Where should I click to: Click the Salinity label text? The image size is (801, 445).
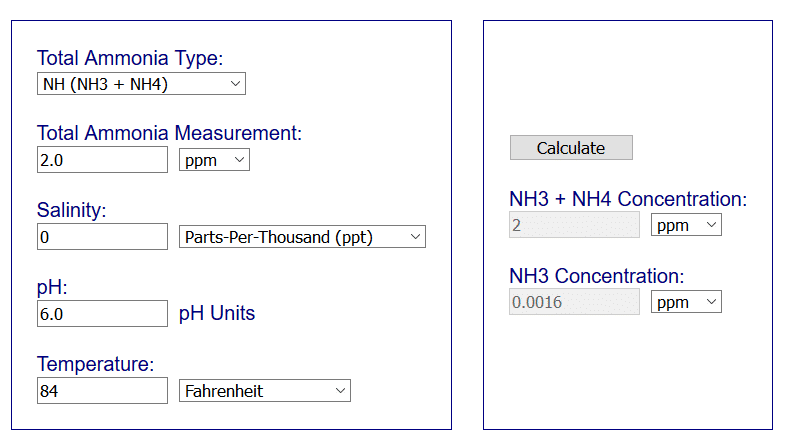click(x=71, y=210)
